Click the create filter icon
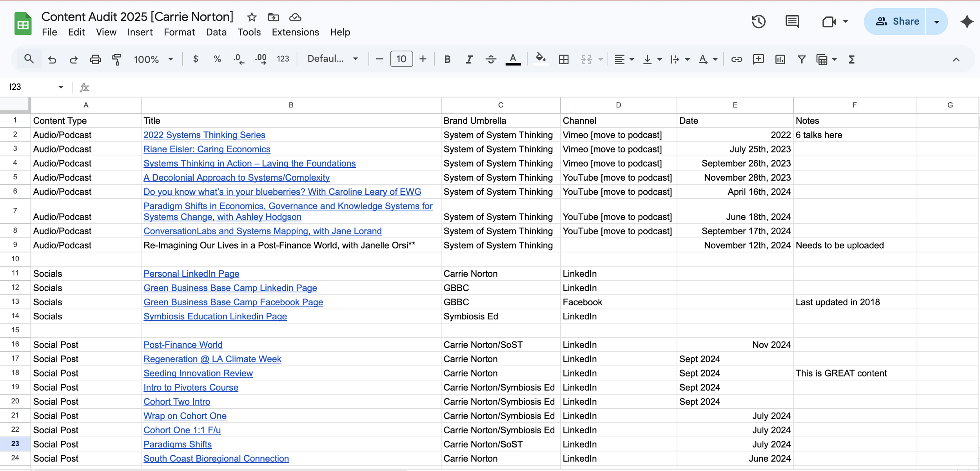 [x=801, y=60]
